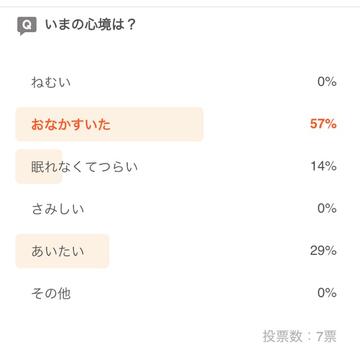This screenshot has width=360, height=360.
Task: Choose the その他 poll option
Action: [51, 293]
